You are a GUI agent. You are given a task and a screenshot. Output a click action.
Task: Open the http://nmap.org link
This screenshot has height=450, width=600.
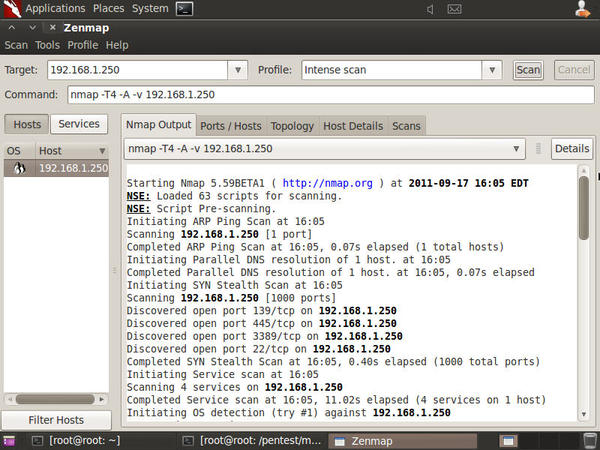point(328,183)
